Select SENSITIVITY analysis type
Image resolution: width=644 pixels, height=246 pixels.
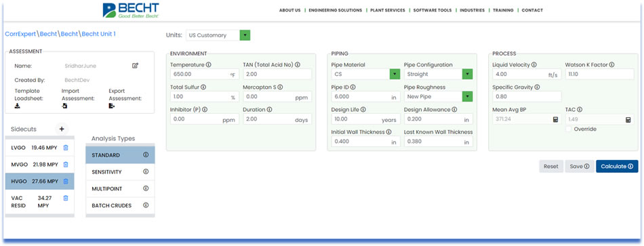pyautogui.click(x=121, y=172)
